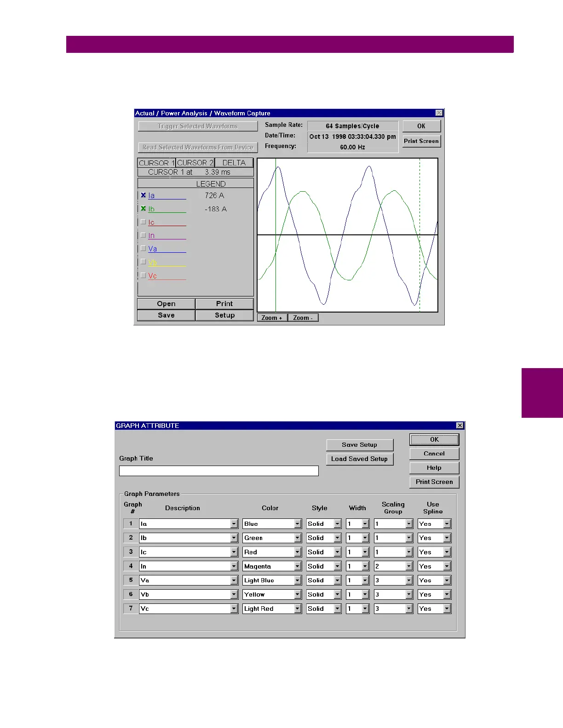
Task: Enable the In waveform checkbox
Action: pyautogui.click(x=143, y=235)
